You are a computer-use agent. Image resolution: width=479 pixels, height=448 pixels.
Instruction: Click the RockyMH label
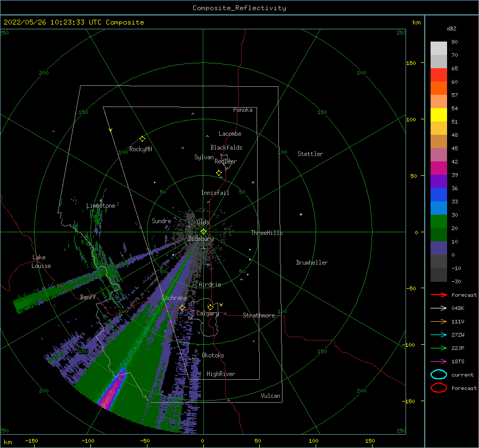click(x=141, y=149)
